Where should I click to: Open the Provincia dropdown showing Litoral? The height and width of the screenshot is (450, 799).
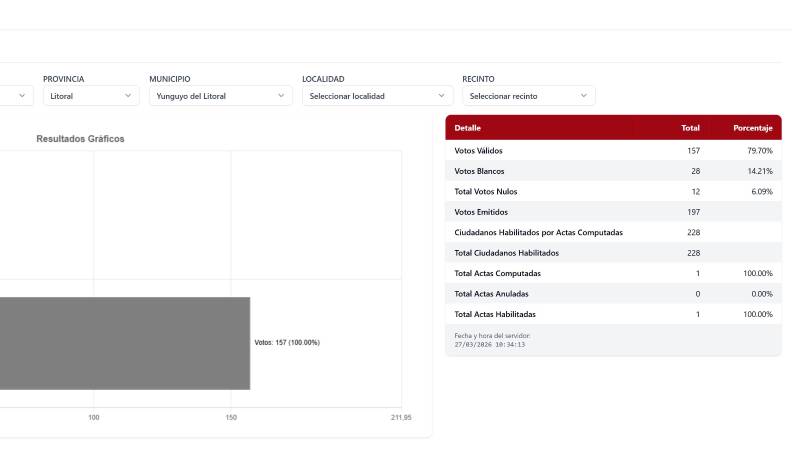[90, 96]
